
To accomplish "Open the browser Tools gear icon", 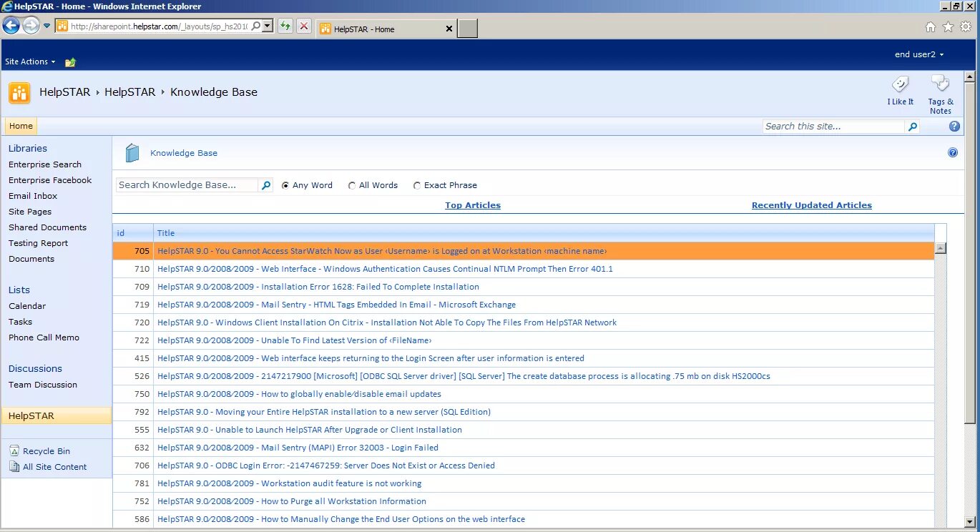I will (x=966, y=26).
